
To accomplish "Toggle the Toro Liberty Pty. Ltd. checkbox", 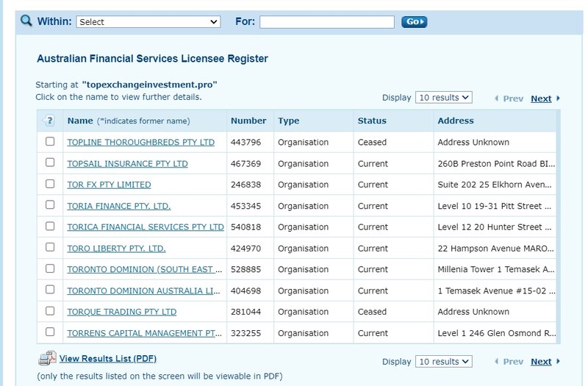I will click(x=50, y=247).
